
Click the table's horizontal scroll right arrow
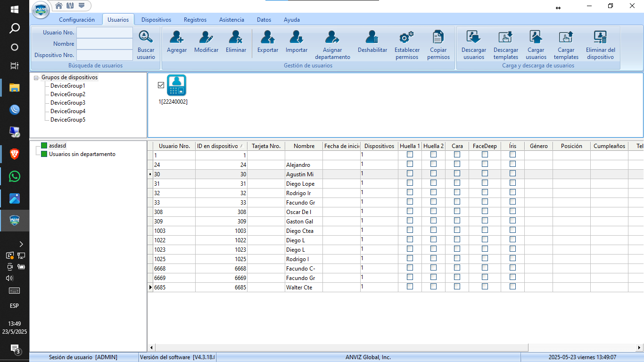[640, 348]
